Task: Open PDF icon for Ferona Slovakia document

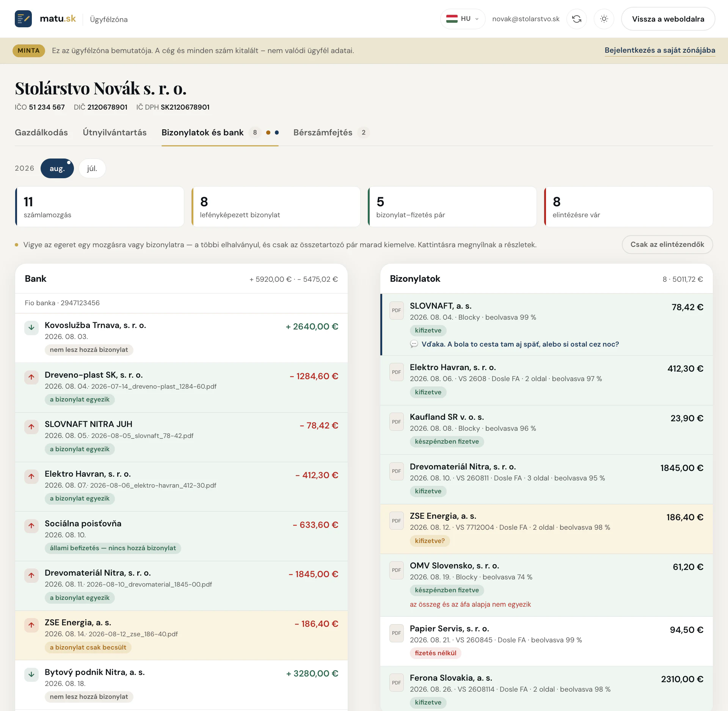Action: pyautogui.click(x=397, y=683)
